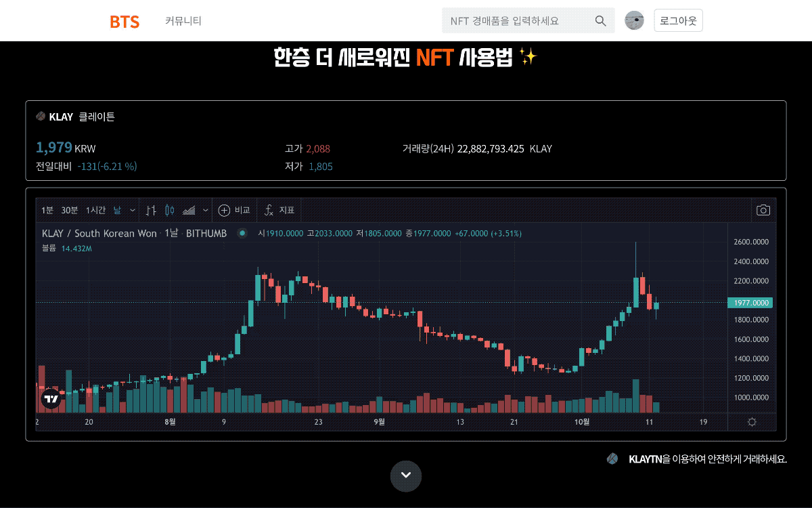Open the chart style dropdown arrow
Viewport: 812px width, 508px height.
(x=206, y=210)
